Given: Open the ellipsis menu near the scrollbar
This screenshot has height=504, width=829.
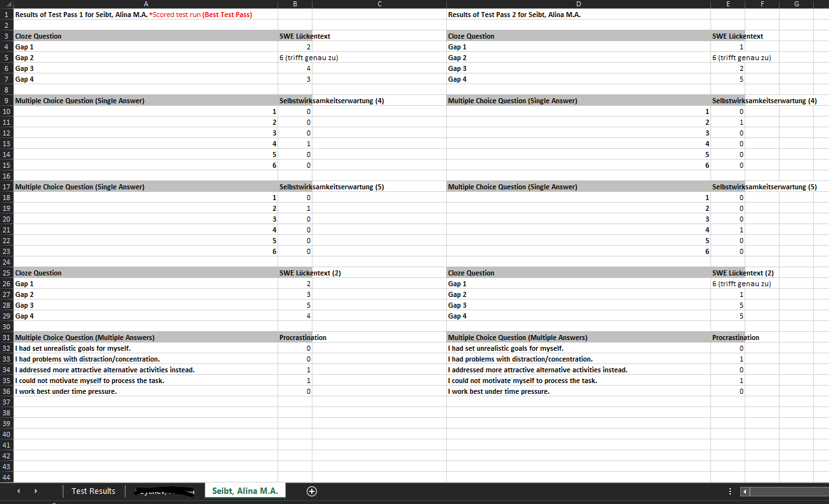Looking at the screenshot, I should click(x=729, y=491).
